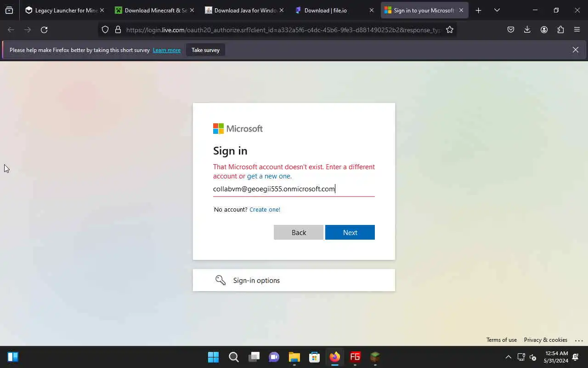This screenshot has height=368, width=588.
Task: Open the Widgets icon on the taskbar
Action: click(13, 357)
